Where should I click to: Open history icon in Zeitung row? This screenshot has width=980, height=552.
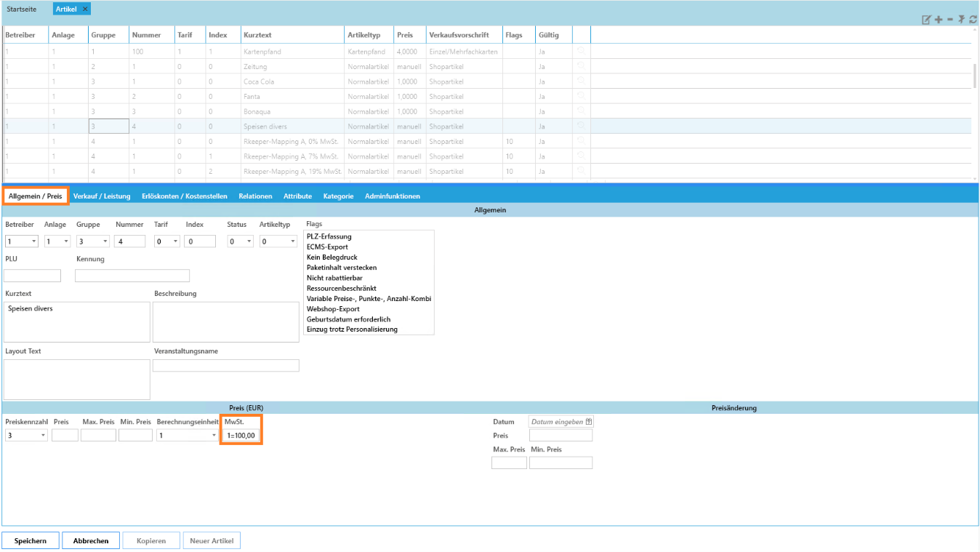[x=581, y=66]
